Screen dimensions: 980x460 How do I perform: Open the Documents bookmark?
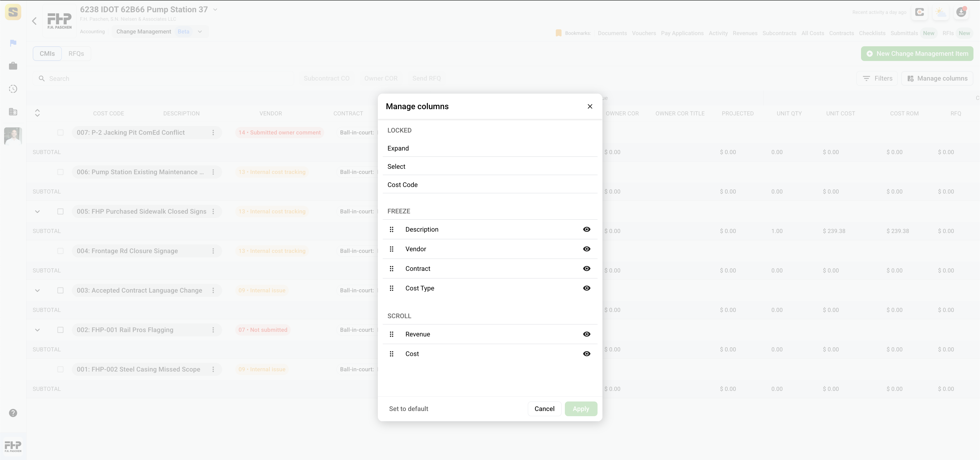(x=612, y=33)
